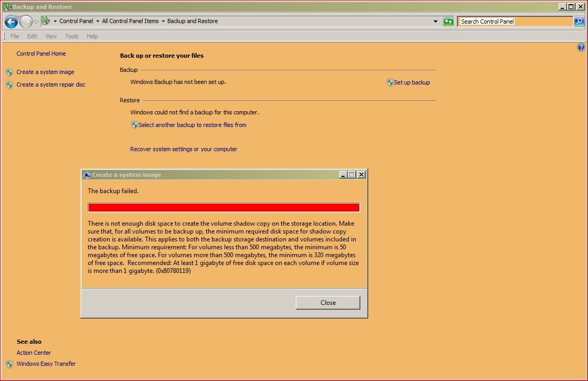588x381 pixels.
Task: Open the Edit menu
Action: 32,36
